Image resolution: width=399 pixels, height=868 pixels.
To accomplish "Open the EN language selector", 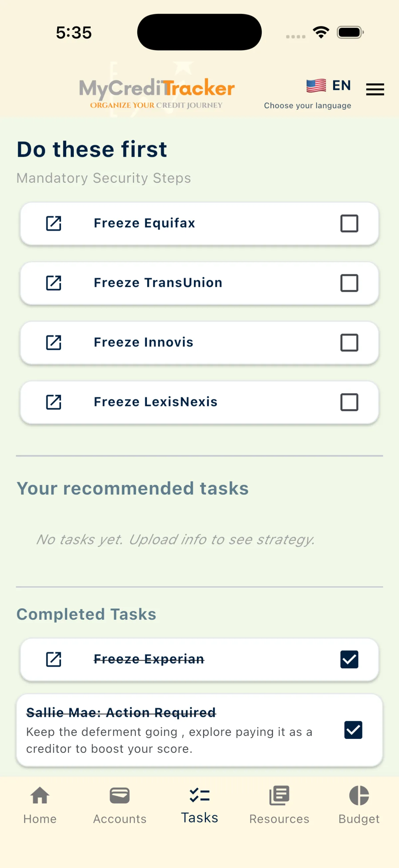I will (x=341, y=86).
